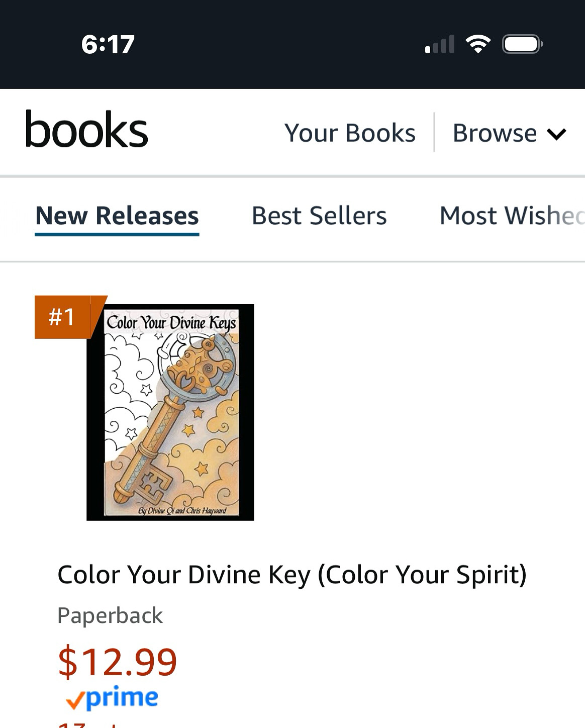Tap the key illustration on the book cover
The height and width of the screenshot is (728, 585).
tap(171, 412)
